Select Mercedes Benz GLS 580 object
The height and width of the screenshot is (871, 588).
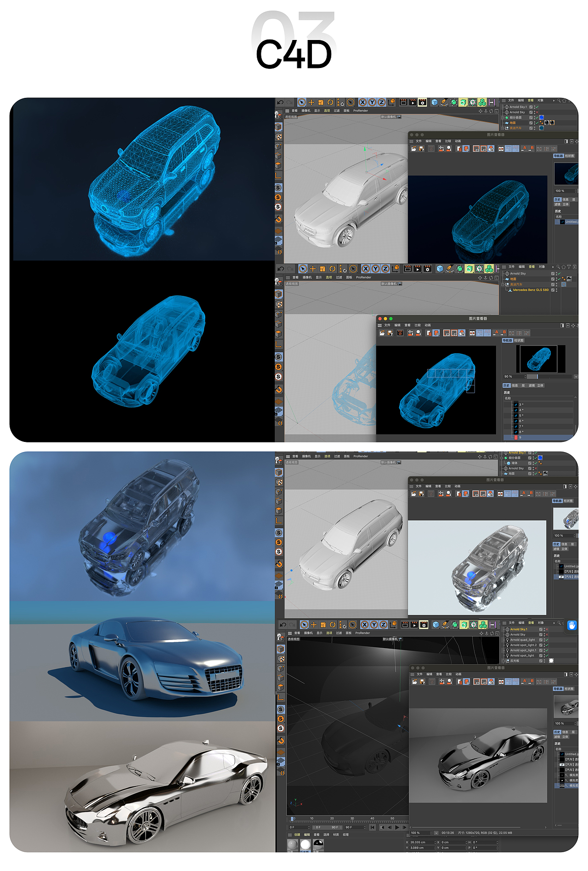pos(531,290)
